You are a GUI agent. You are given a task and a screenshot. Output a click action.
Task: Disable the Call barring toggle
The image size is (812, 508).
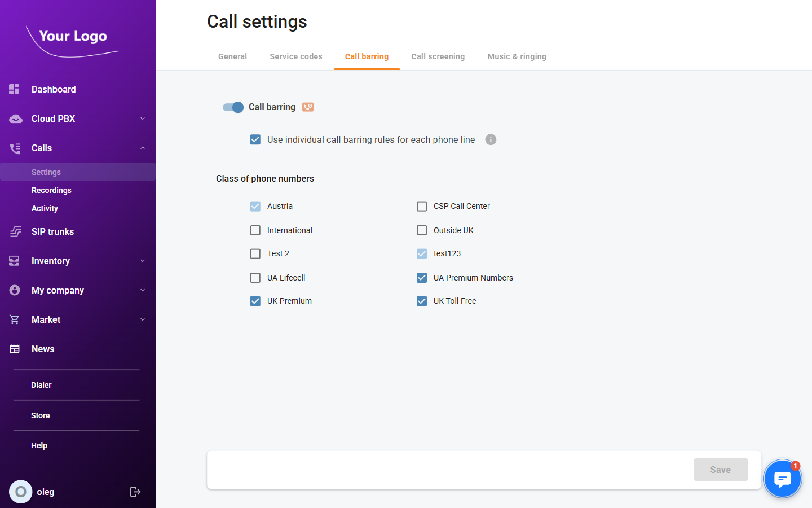click(232, 107)
